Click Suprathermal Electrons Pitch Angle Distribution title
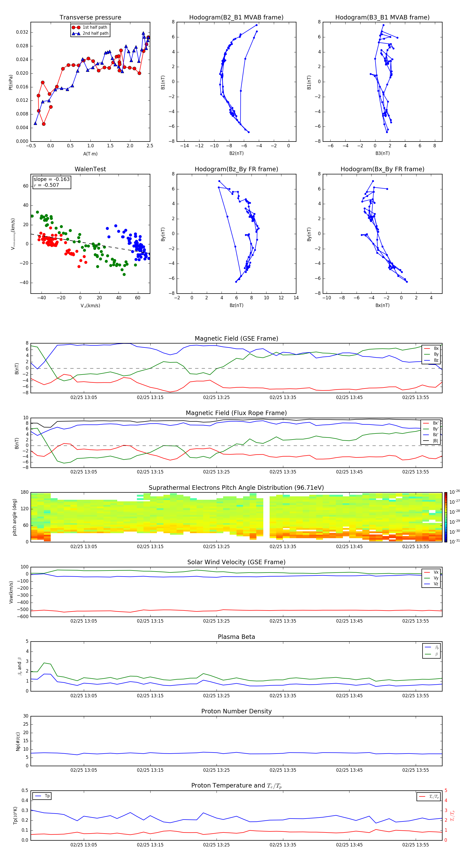473x868 pixels. point(236,488)
